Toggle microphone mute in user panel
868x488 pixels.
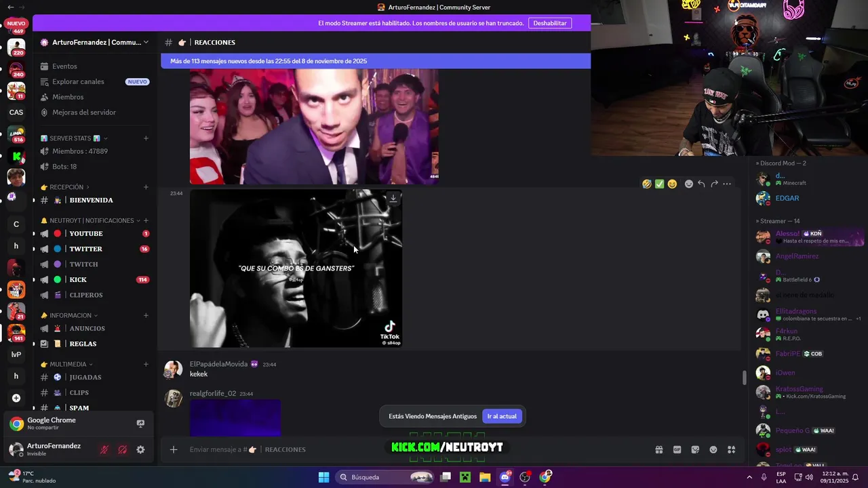(x=104, y=449)
